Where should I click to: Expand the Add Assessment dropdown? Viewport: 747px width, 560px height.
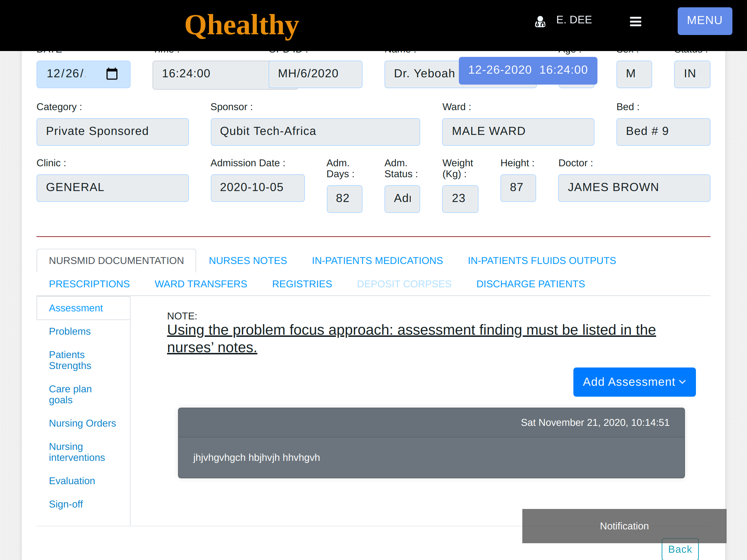[634, 382]
